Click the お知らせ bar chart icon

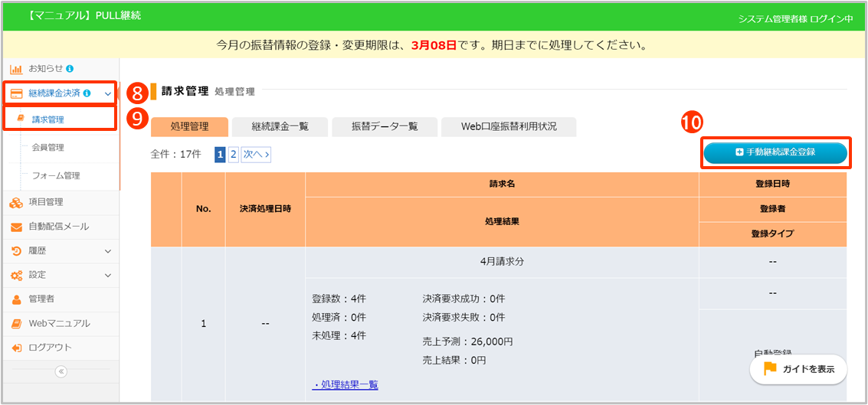[x=15, y=69]
